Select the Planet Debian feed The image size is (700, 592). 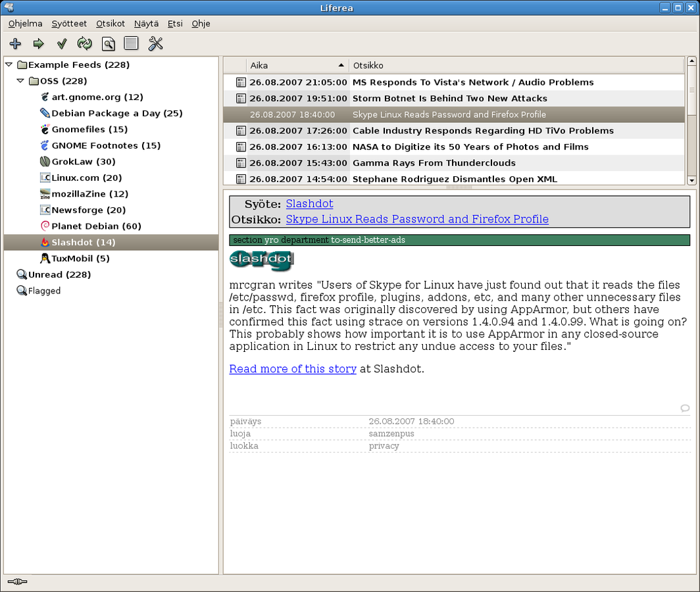[96, 226]
